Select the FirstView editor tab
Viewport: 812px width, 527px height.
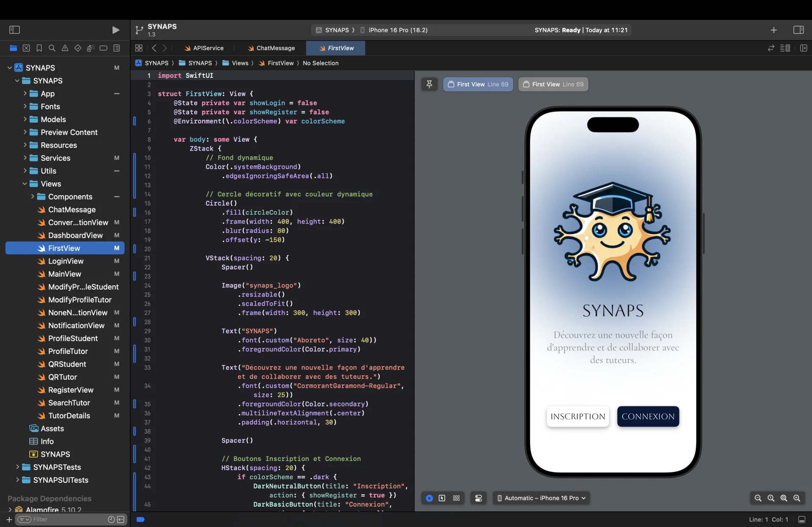coord(336,48)
